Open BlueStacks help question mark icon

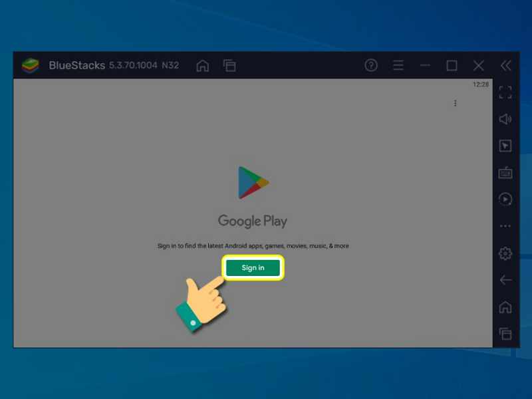pyautogui.click(x=371, y=65)
